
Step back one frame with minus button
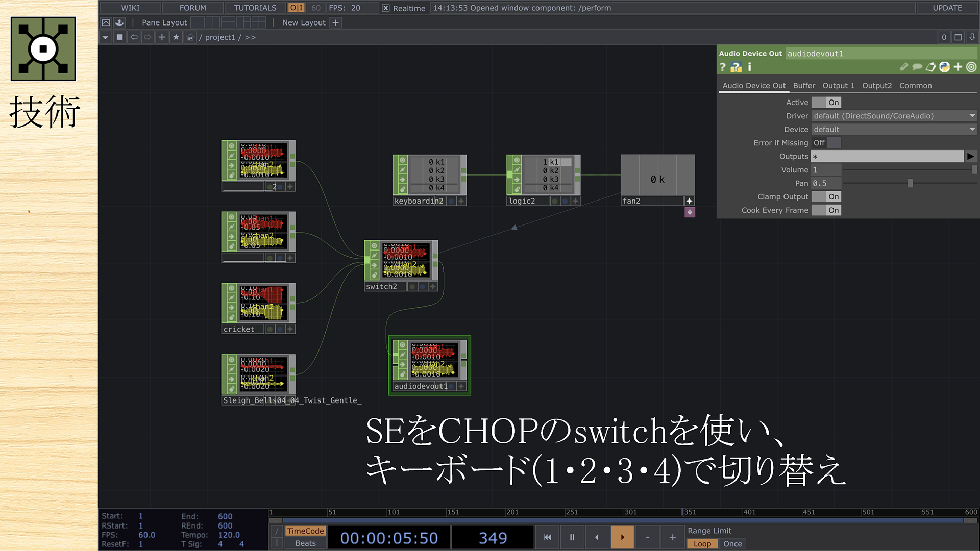tap(647, 537)
